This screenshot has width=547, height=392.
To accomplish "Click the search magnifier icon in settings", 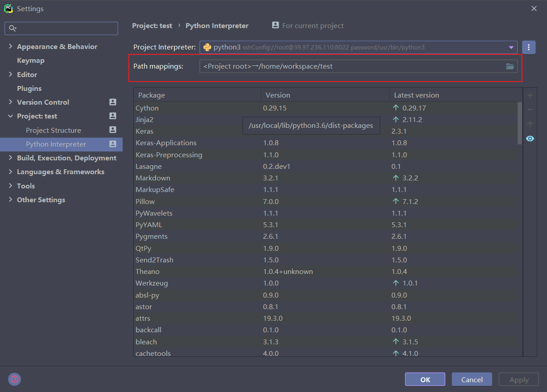I will pos(12,29).
